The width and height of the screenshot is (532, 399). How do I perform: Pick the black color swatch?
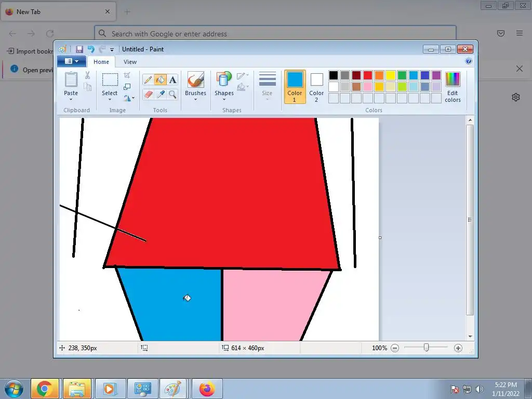click(334, 75)
